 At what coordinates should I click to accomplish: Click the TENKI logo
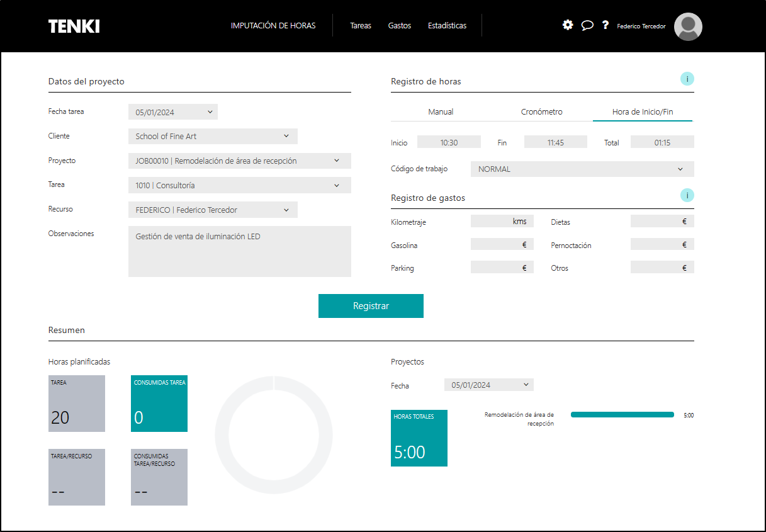tap(74, 26)
